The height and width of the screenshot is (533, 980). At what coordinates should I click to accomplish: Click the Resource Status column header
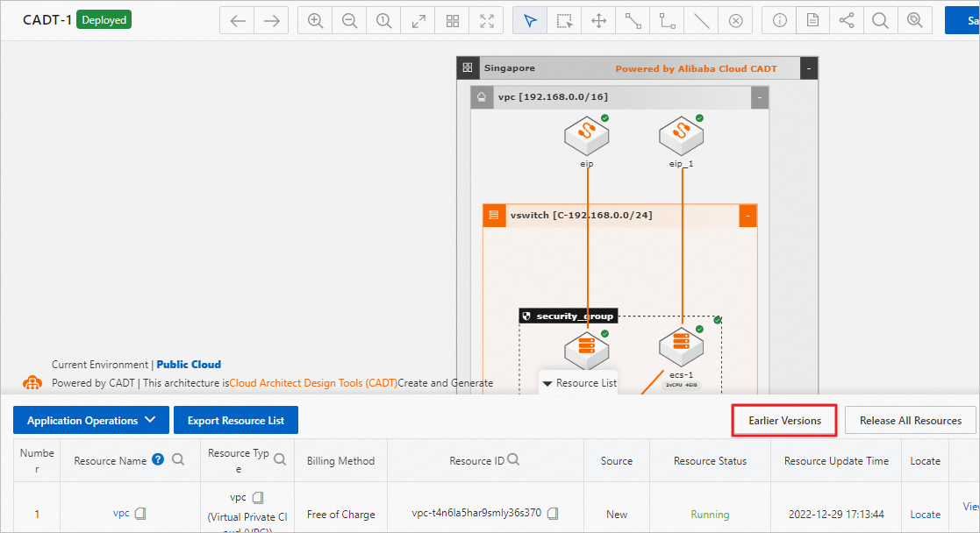click(710, 460)
